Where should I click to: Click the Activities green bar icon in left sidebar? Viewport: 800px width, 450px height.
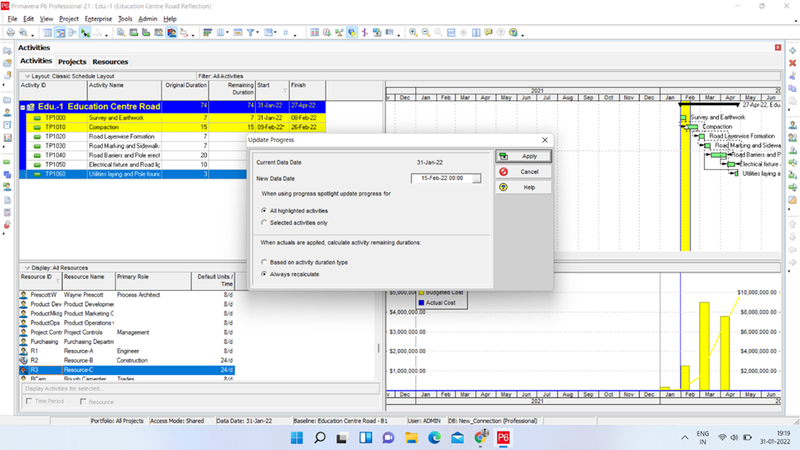pos(7,162)
